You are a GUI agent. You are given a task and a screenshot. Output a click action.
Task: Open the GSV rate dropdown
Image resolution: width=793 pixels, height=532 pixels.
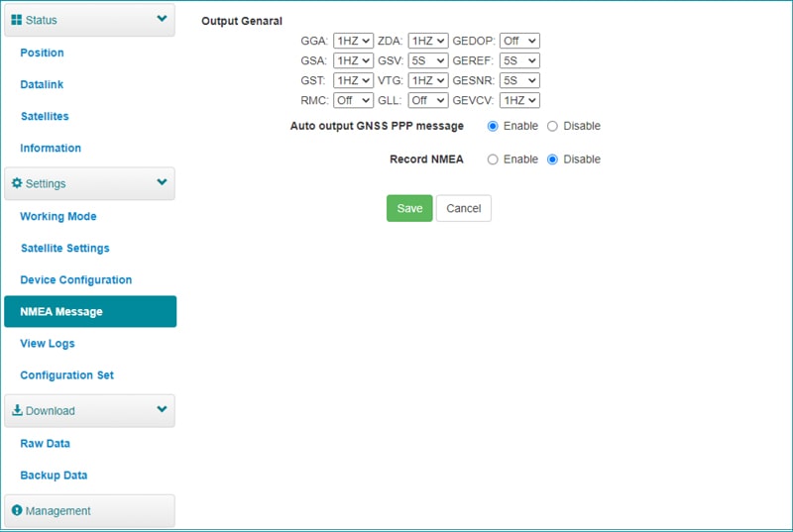click(x=428, y=60)
